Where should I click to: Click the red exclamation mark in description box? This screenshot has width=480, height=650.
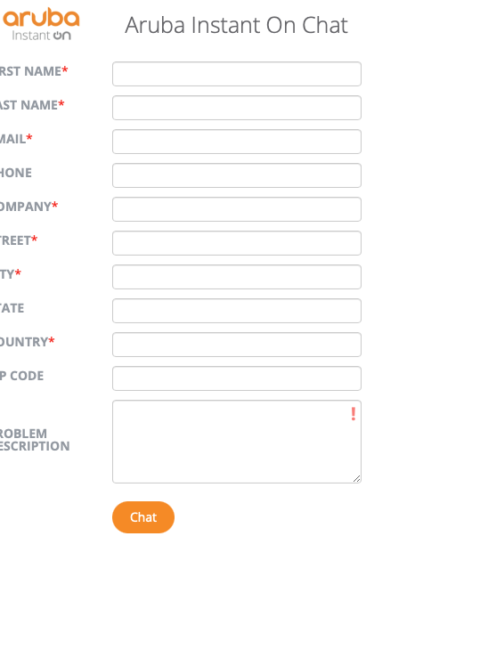click(353, 414)
